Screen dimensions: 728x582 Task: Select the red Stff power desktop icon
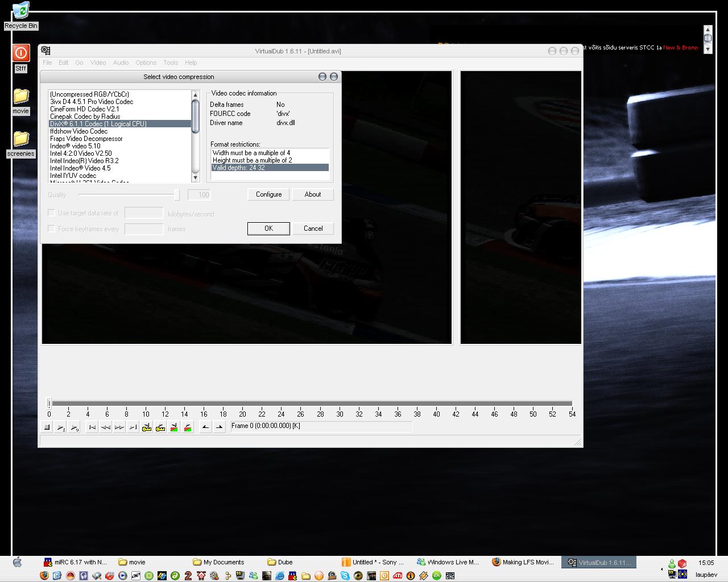tap(20, 59)
